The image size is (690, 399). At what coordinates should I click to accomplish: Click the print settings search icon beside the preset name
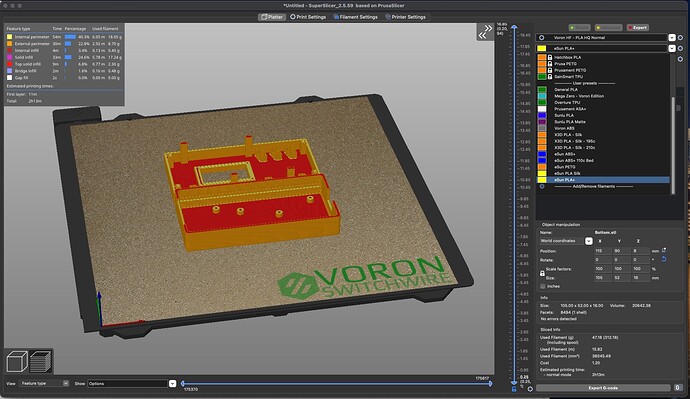pos(542,38)
